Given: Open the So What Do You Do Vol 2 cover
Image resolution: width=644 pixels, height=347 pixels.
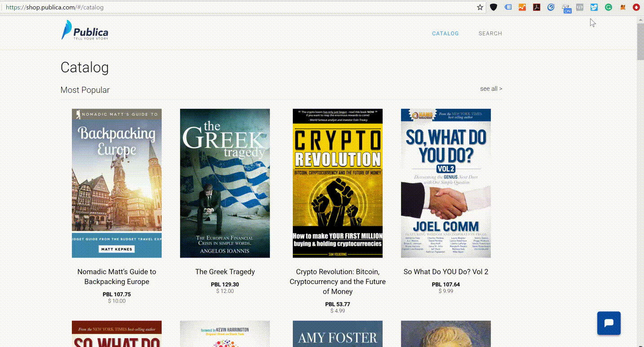Looking at the screenshot, I should coord(446,183).
